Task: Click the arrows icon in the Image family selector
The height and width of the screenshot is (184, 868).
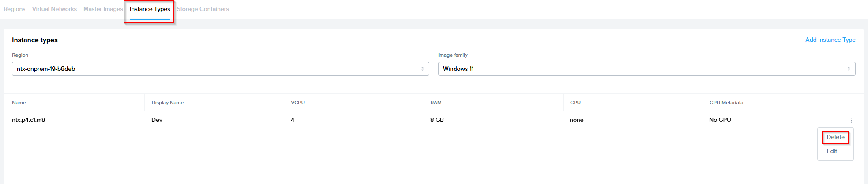Action: coord(848,69)
